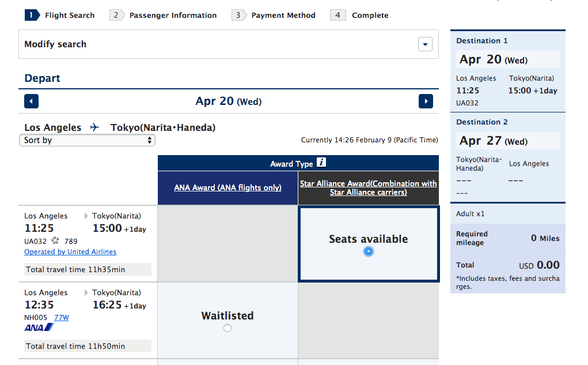Click the Currently 14:26 February 9 timestamp
Image resolution: width=588 pixels, height=365 pixels.
[369, 140]
